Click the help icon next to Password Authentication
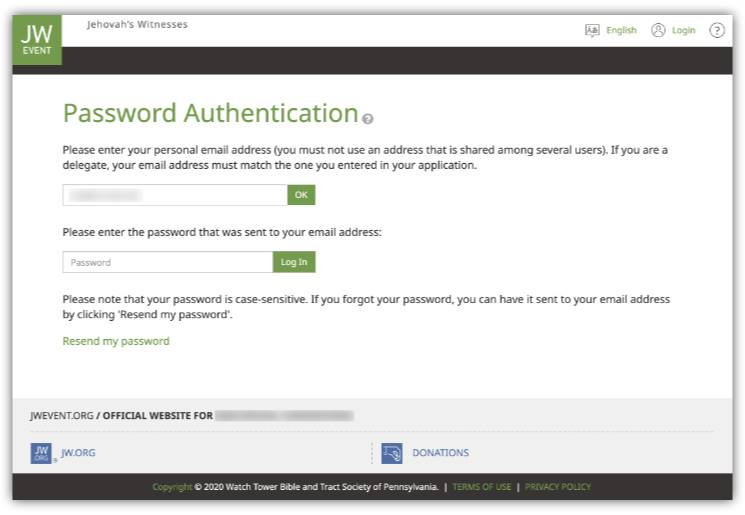 point(367,119)
